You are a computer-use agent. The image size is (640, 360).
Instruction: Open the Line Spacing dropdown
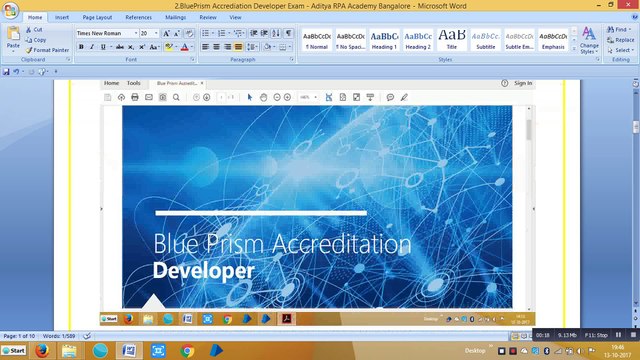pos(253,47)
